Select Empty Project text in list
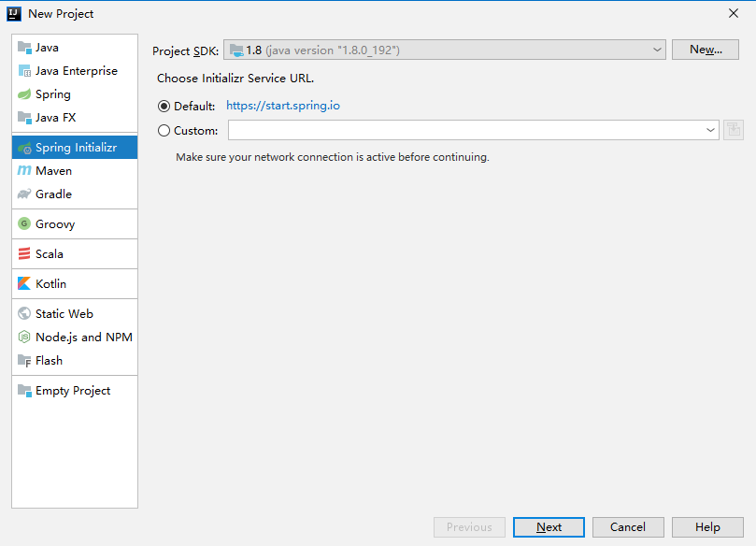This screenshot has width=756, height=546. click(x=73, y=391)
